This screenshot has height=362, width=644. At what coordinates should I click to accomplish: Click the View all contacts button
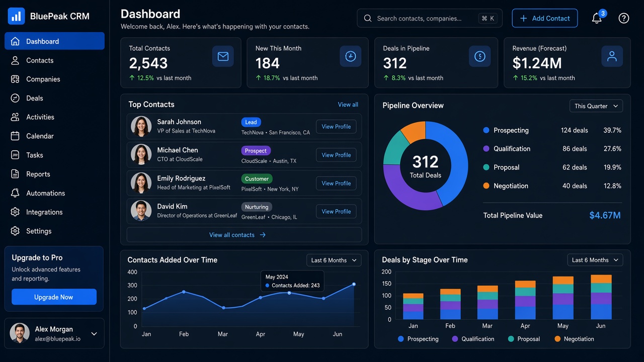[x=244, y=235]
